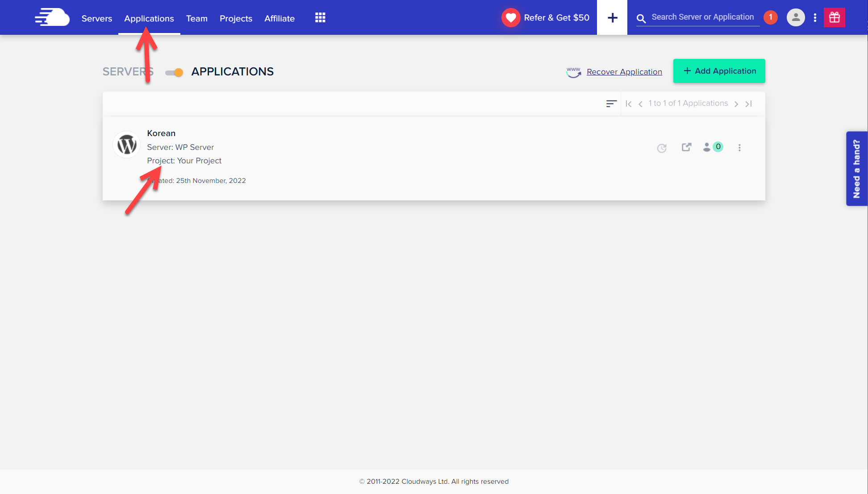Image resolution: width=868 pixels, height=494 pixels.
Task: Open the grid apps menu icon
Action: 320,18
